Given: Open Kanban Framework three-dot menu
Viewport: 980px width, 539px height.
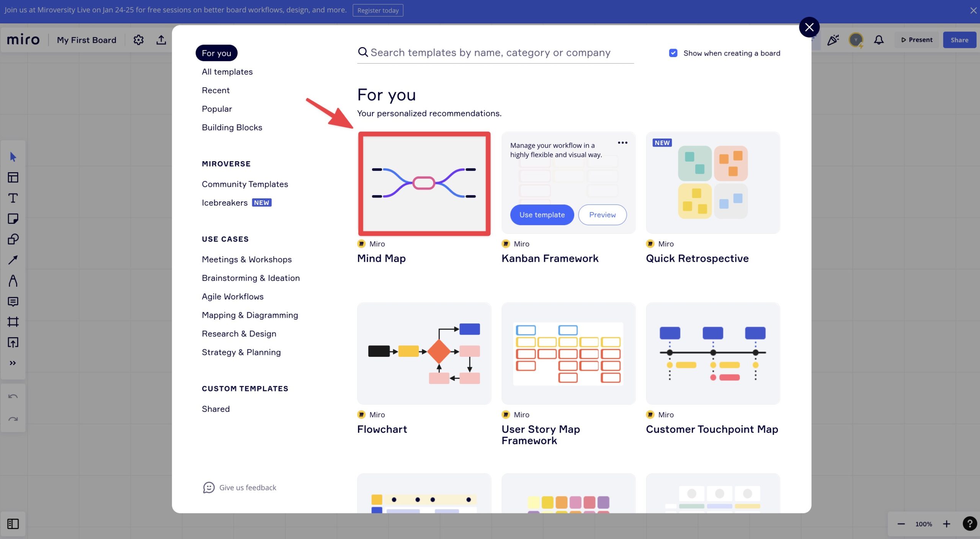Looking at the screenshot, I should click(622, 143).
